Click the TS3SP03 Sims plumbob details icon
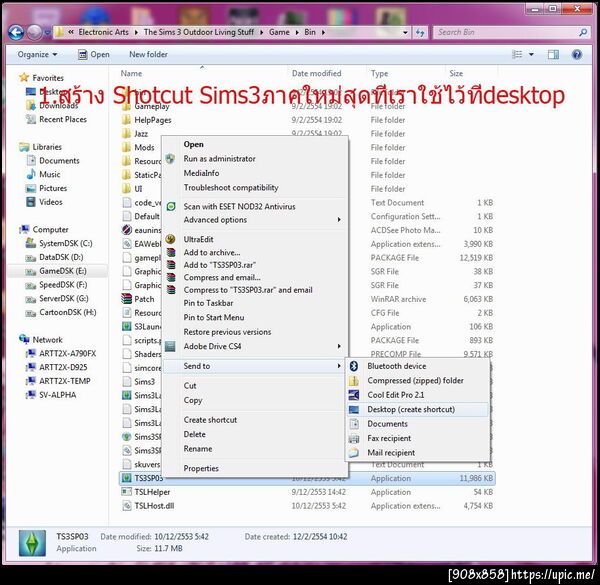Viewport: 600px width, 585px height. [33, 543]
